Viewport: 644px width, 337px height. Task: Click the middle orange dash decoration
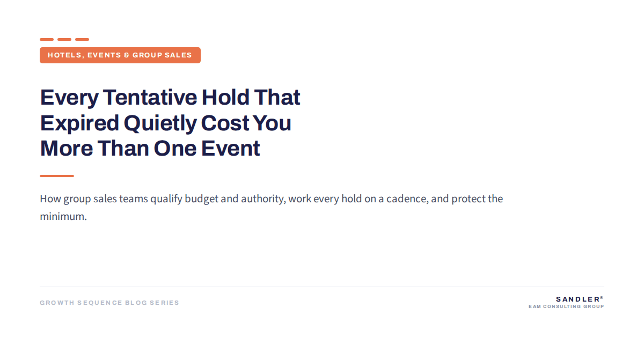click(x=64, y=39)
